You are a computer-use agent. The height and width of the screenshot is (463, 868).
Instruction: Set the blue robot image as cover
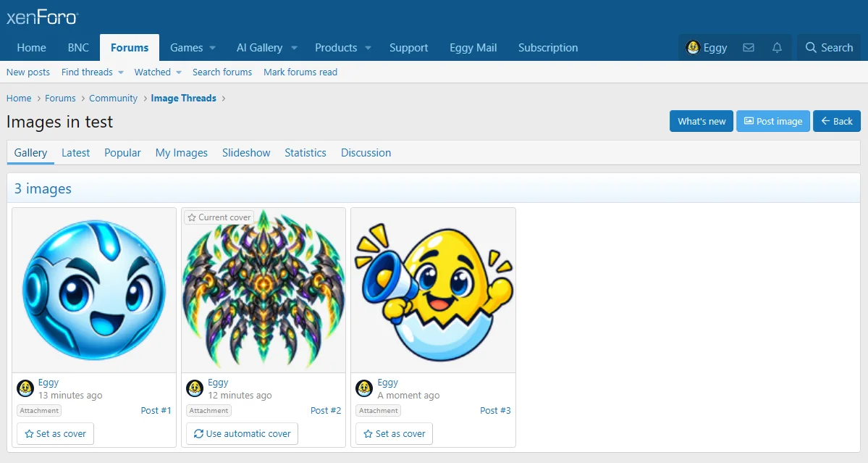pyautogui.click(x=55, y=433)
